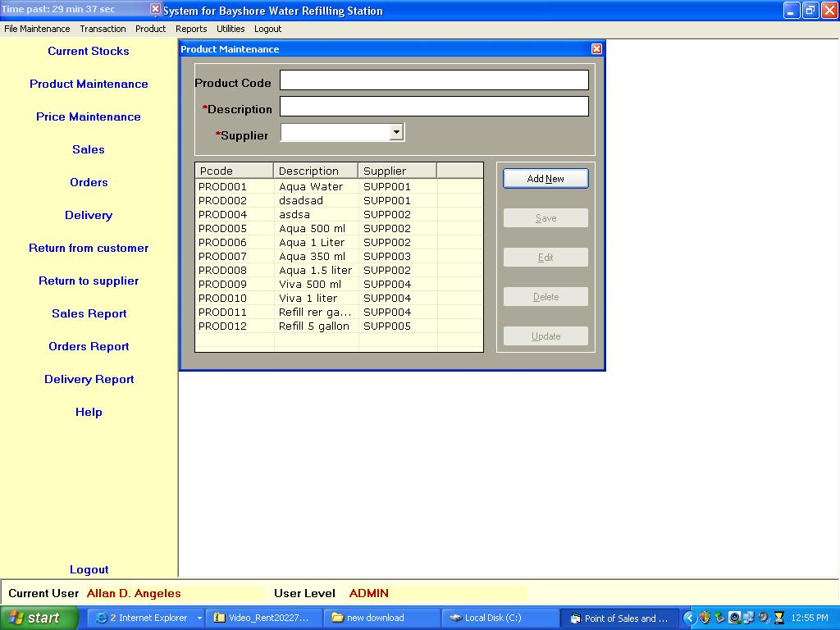The width and height of the screenshot is (840, 630).
Task: Click Logout at the sidebar bottom
Action: click(89, 569)
